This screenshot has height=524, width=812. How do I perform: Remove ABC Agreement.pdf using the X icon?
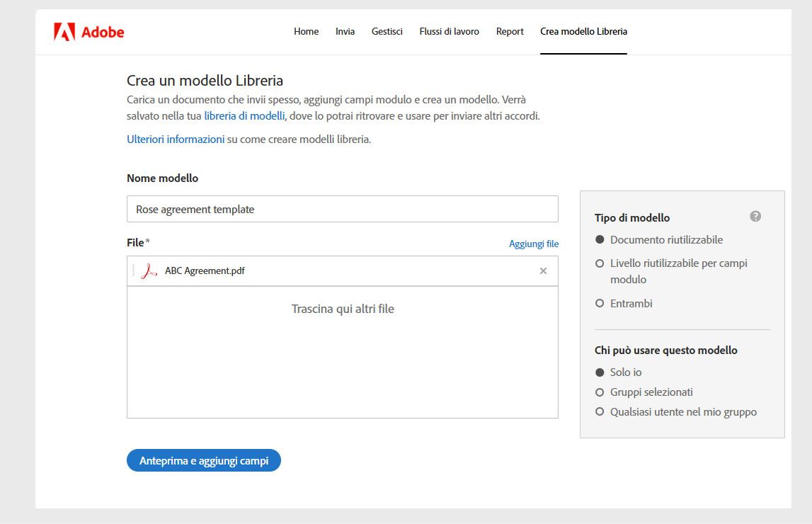point(543,271)
